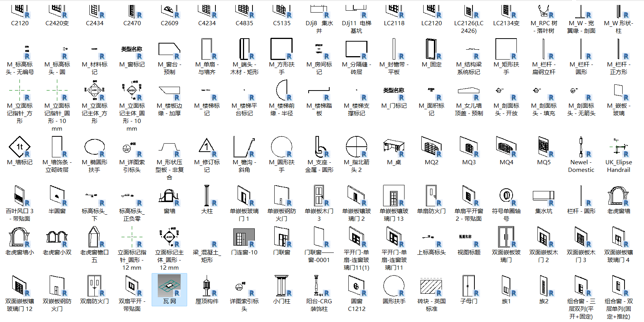Select 组合窗 - 双层单列 family file
Screen dimensions: 644x322
(618, 297)
